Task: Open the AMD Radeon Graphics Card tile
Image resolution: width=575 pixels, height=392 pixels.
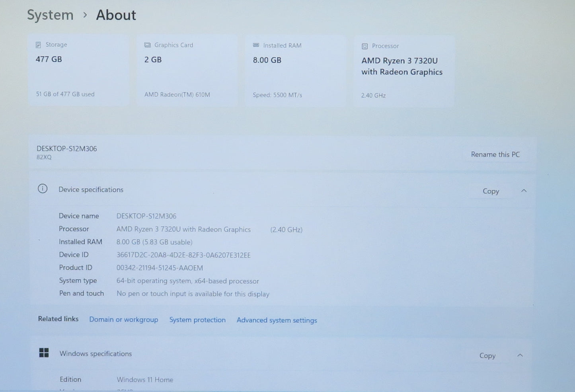Action: 187,70
